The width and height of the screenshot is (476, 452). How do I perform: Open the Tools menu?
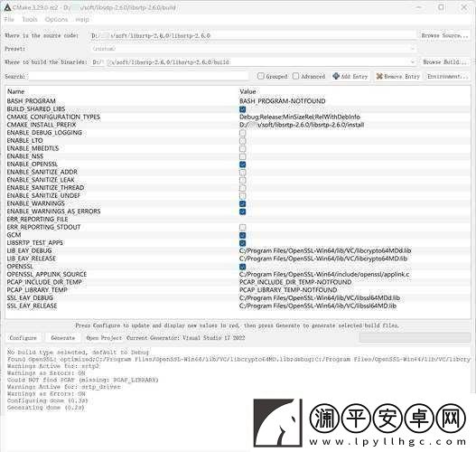[x=30, y=20]
